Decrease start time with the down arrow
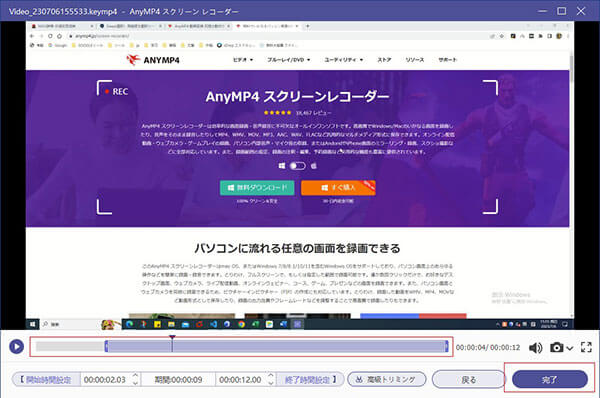600x398 pixels. (135, 383)
